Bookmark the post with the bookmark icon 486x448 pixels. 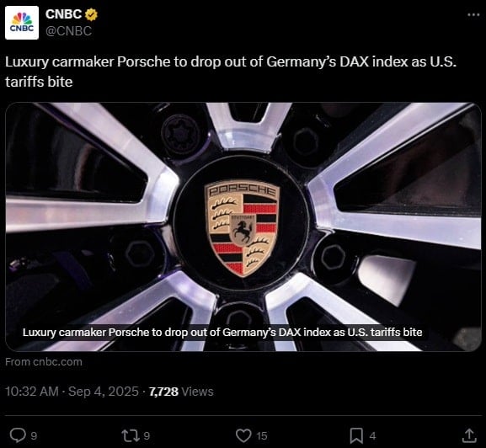(x=356, y=435)
